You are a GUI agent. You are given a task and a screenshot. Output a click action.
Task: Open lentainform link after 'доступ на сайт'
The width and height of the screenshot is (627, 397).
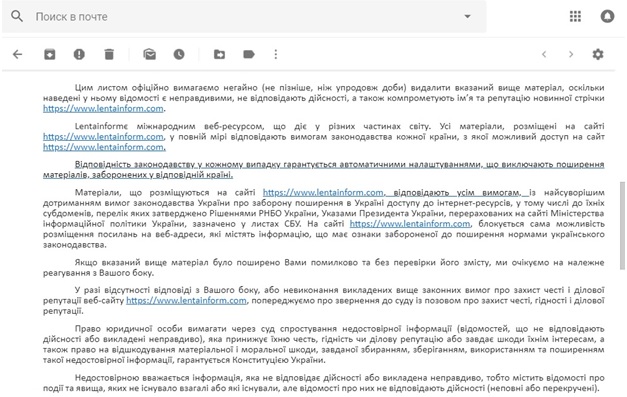pyautogui.click(x=104, y=147)
